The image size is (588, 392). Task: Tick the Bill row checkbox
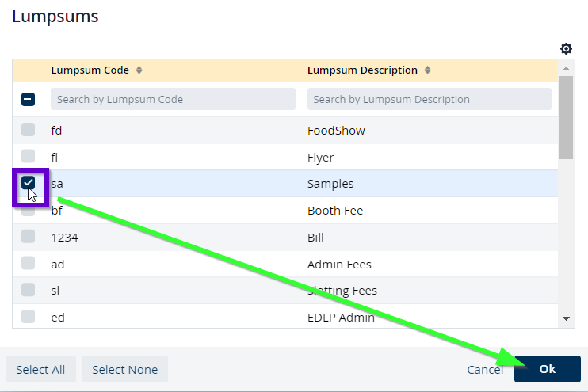tap(28, 237)
